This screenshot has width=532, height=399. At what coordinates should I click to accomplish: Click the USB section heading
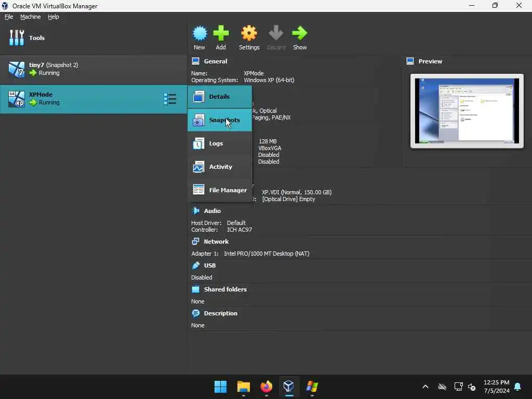[x=210, y=265]
